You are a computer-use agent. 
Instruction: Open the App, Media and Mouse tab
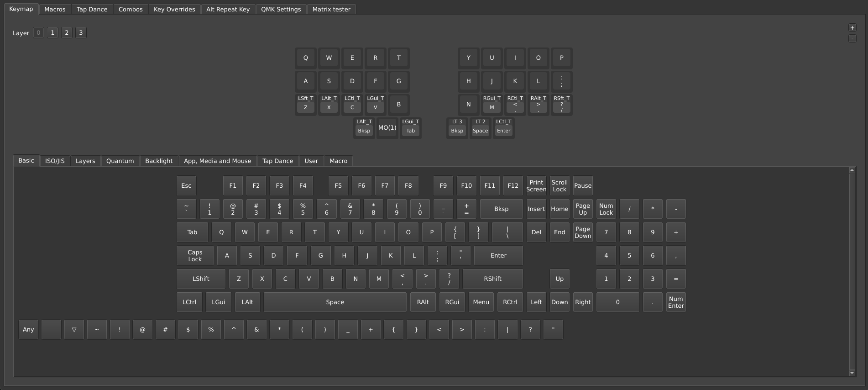[217, 161]
